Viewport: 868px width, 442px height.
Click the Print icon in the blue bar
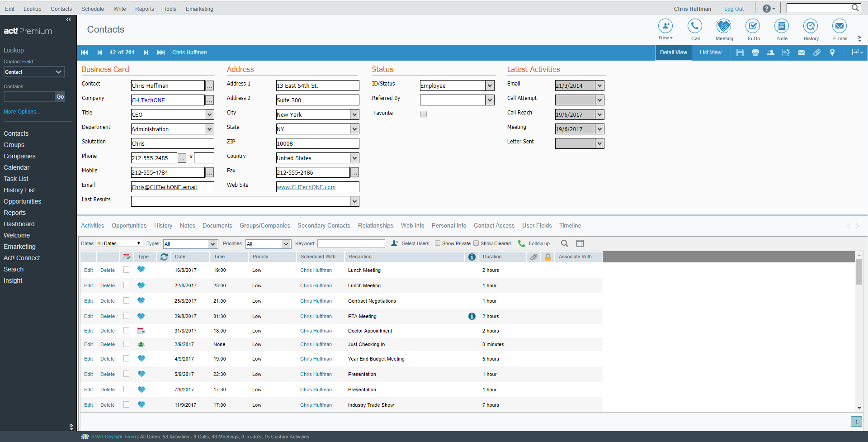click(755, 52)
